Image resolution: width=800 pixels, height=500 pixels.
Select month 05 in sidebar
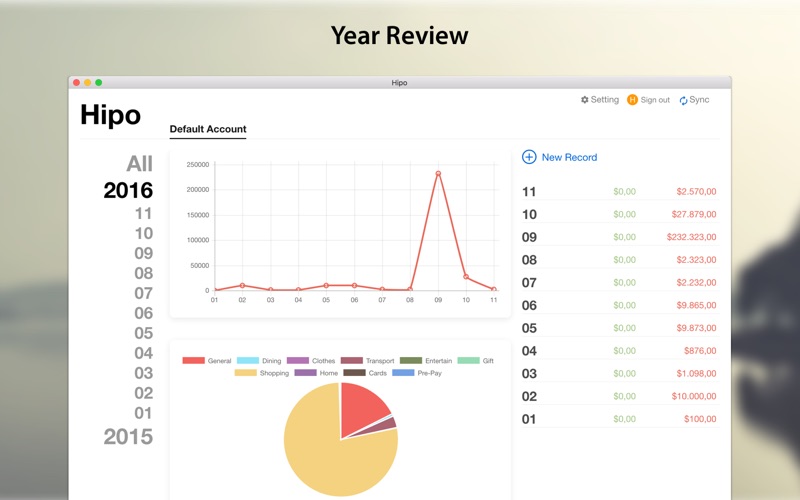(x=143, y=333)
